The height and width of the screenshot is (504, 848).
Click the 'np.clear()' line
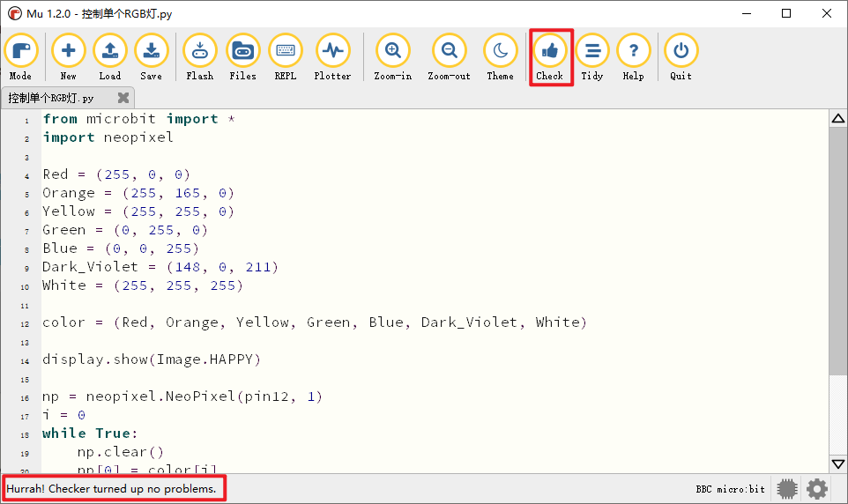(120, 451)
